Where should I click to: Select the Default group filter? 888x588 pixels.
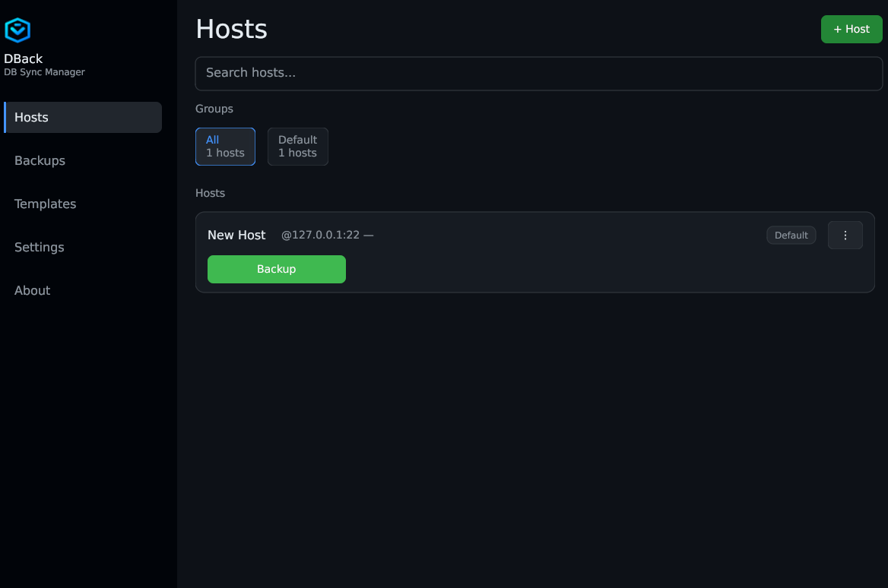[x=298, y=147]
